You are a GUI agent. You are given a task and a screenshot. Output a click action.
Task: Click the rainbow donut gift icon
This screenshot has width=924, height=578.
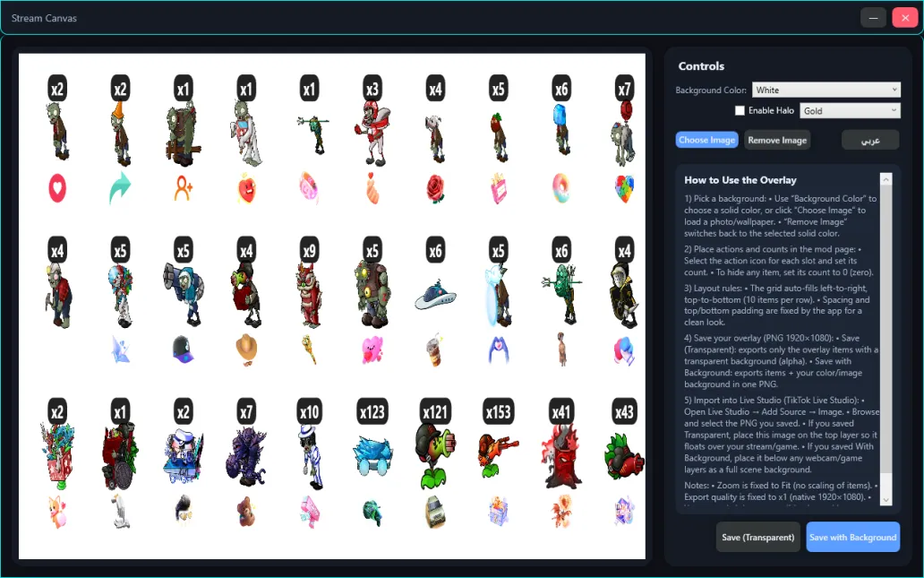click(x=561, y=188)
